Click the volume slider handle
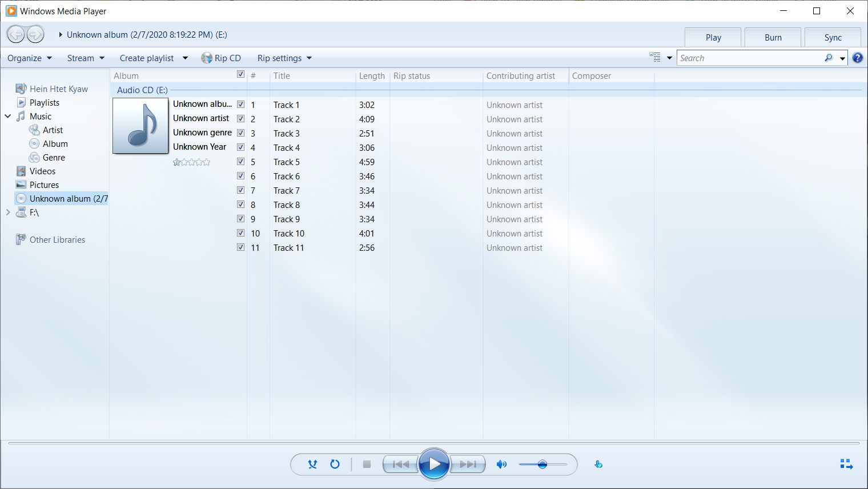This screenshot has height=489, width=868. pos(542,464)
